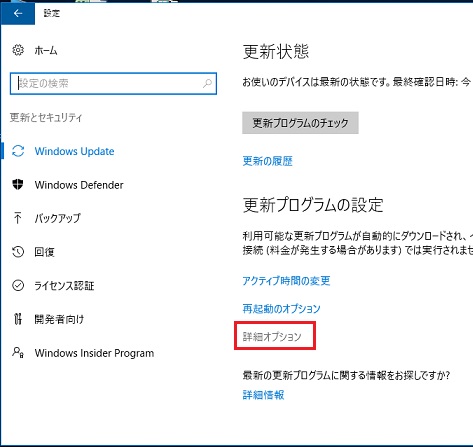Click the Insider Program person icon

click(18, 352)
